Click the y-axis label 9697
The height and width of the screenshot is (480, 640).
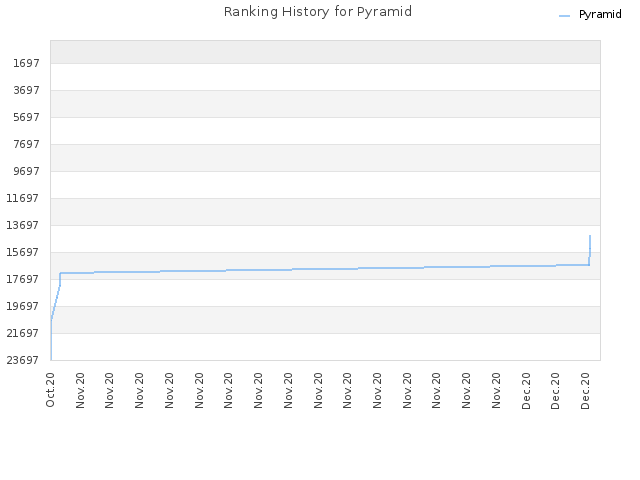26,171
